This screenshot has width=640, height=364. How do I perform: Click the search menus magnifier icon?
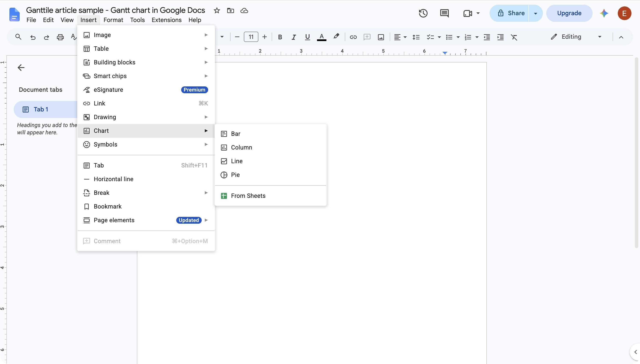[x=18, y=37]
